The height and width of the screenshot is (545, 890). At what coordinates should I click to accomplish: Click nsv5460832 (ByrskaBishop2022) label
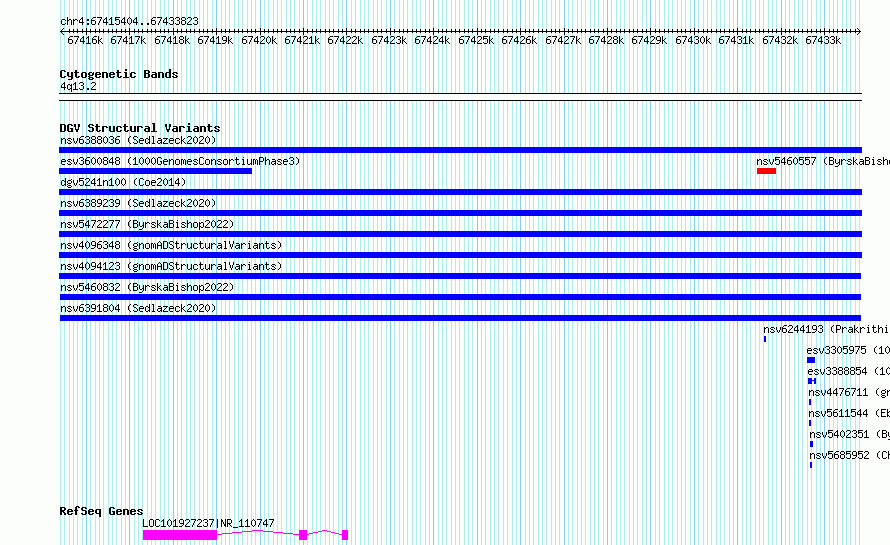[x=147, y=287]
